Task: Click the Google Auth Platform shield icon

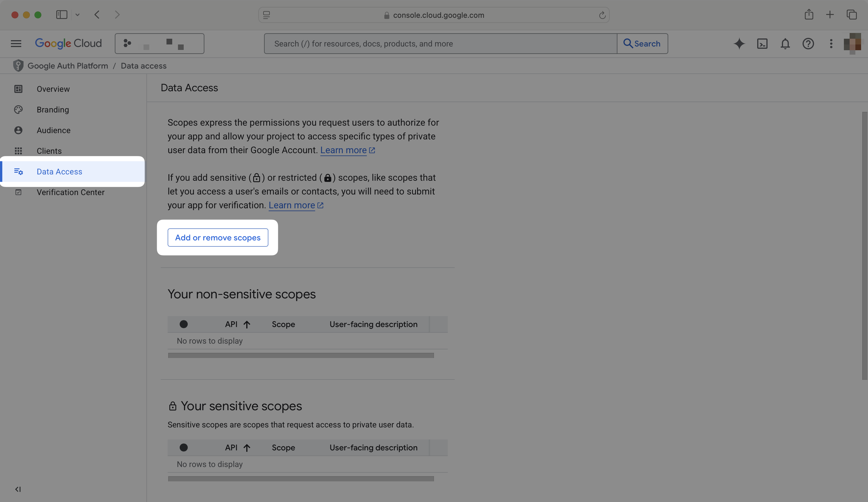Action: 18,65
